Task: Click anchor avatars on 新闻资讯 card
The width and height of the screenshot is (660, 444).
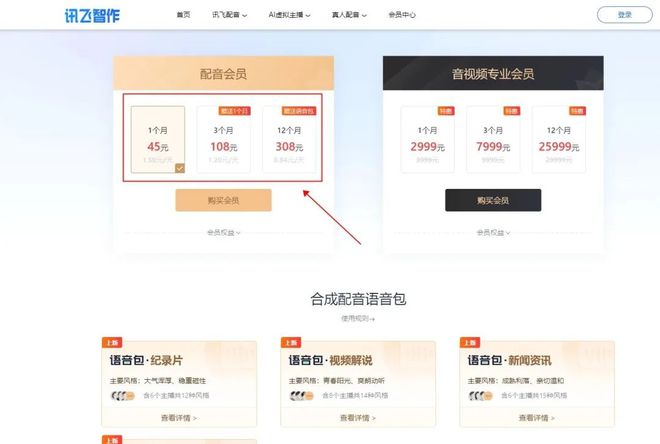Action: tap(481, 396)
